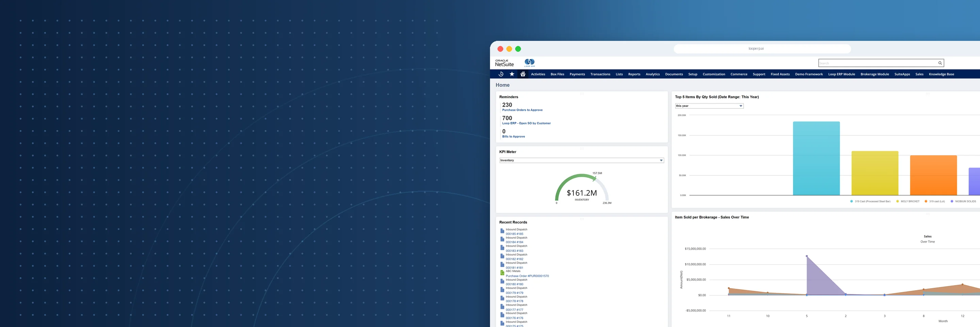Open Loop ERP - Open SO by Customer
The width and height of the screenshot is (980, 327).
click(x=526, y=123)
